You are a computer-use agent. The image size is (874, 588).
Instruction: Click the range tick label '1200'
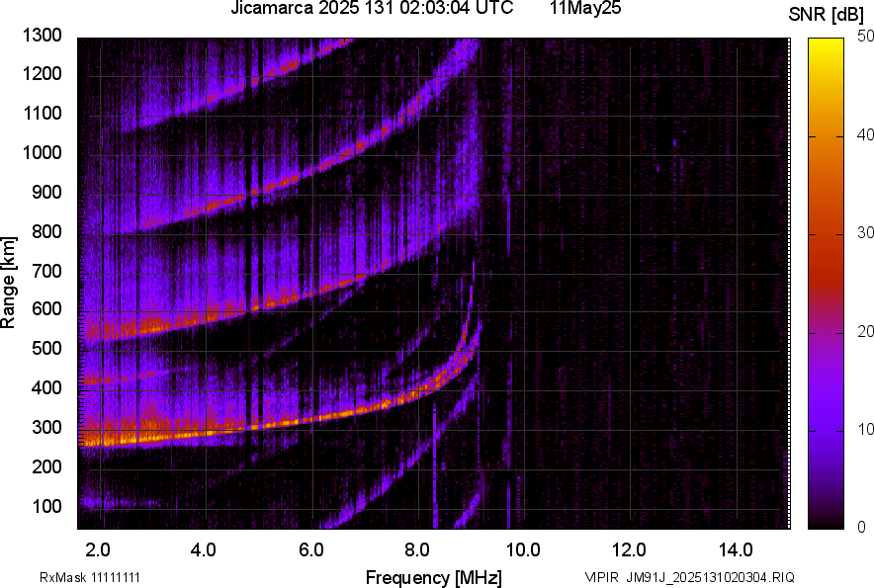tap(42, 73)
